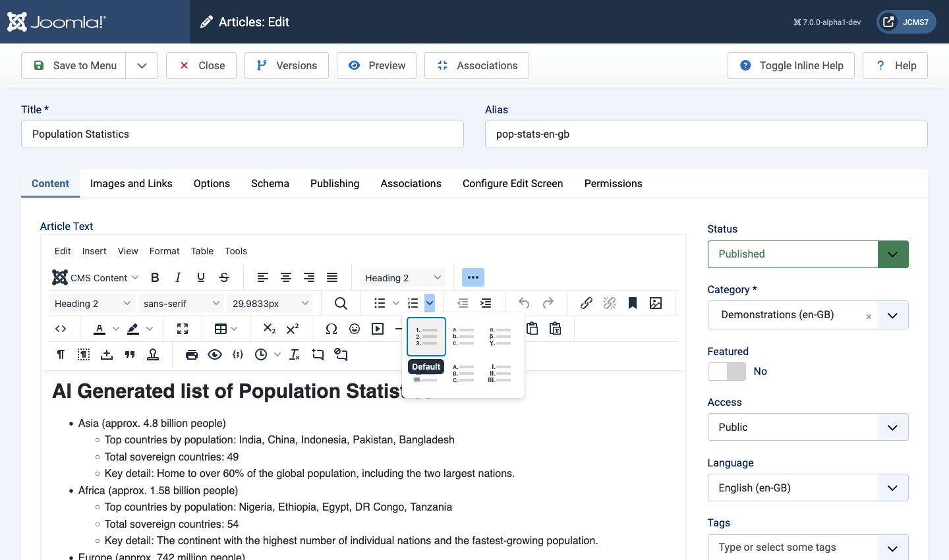Undo the last edit
Image resolution: width=949 pixels, height=560 pixels.
tap(524, 303)
